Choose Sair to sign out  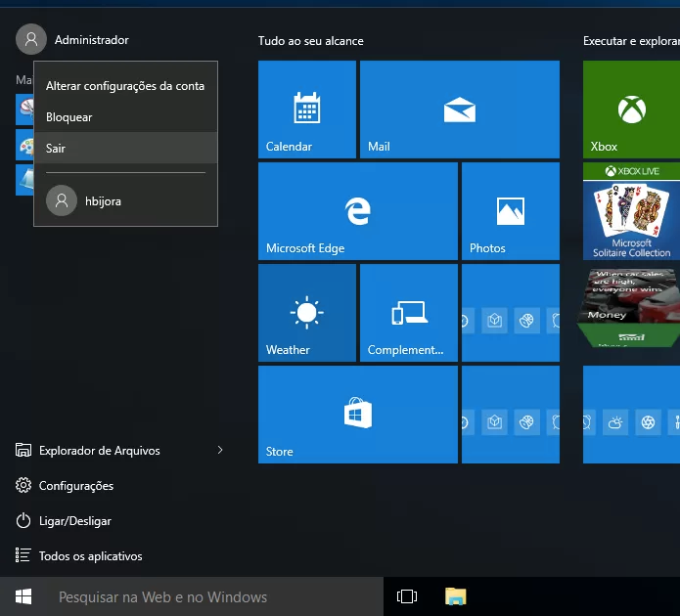pyautogui.click(x=125, y=149)
